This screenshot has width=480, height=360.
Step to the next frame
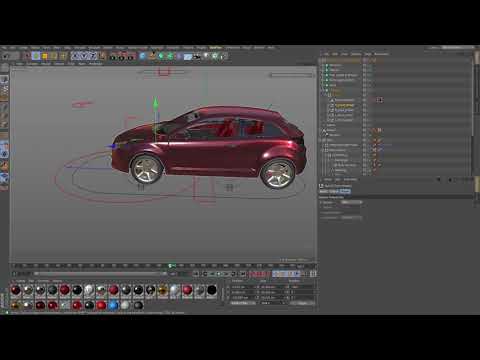(226, 274)
